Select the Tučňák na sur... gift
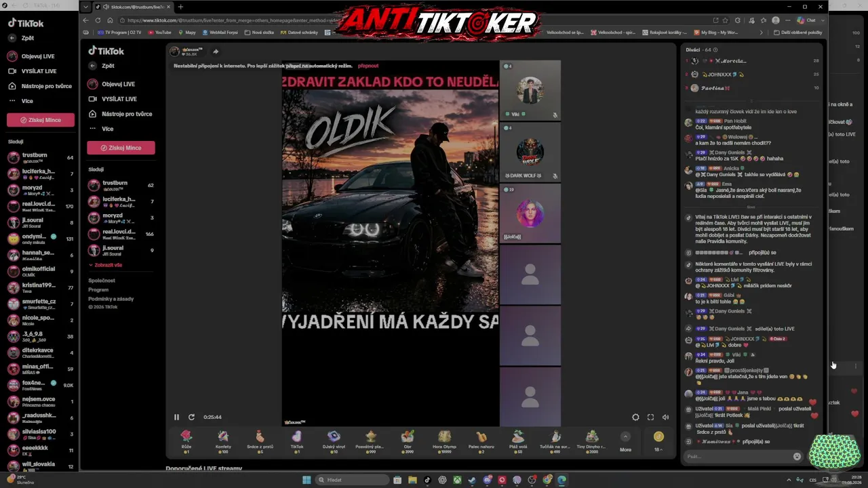The height and width of the screenshot is (488, 868). (x=555, y=441)
